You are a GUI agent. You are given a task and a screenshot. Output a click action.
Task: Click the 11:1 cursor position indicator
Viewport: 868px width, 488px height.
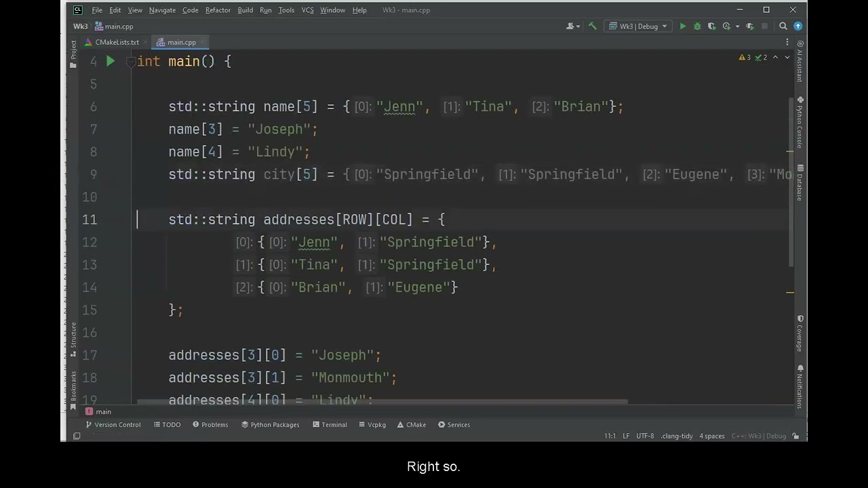610,436
